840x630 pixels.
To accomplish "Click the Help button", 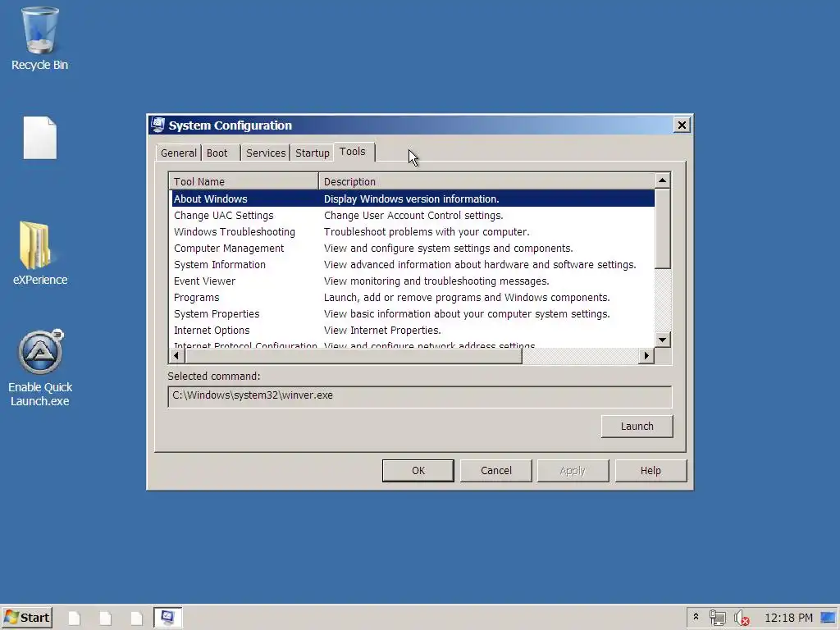I will point(651,470).
